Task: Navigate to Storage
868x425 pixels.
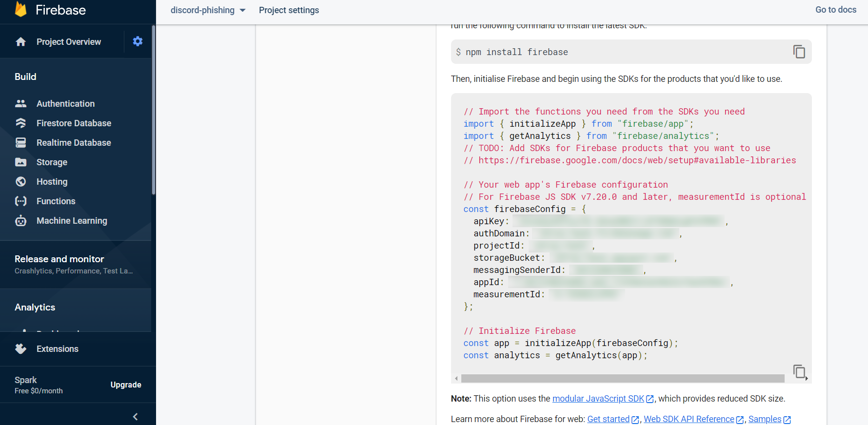Action: pos(52,162)
